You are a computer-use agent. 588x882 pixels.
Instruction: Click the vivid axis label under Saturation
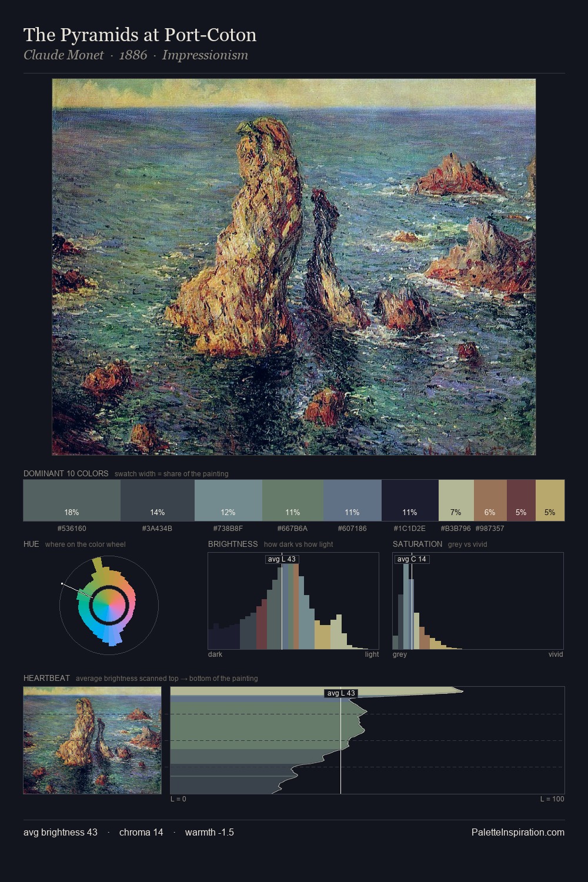[x=556, y=654]
